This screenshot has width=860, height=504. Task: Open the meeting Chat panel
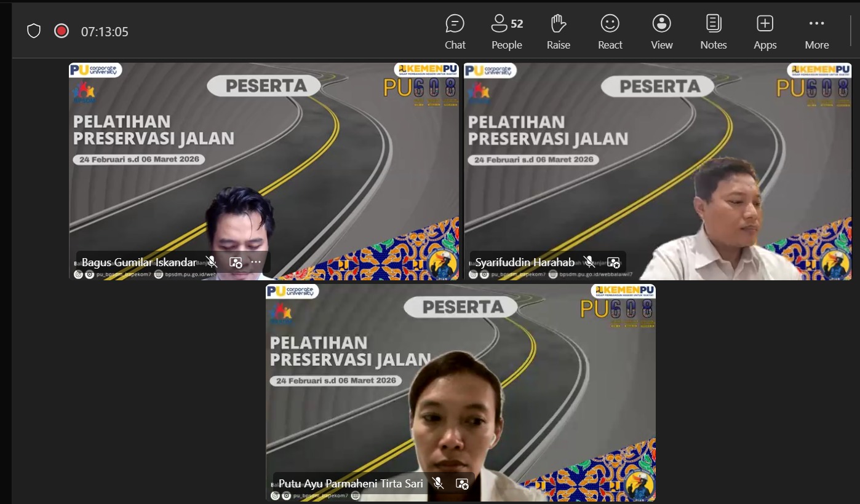[x=455, y=32]
